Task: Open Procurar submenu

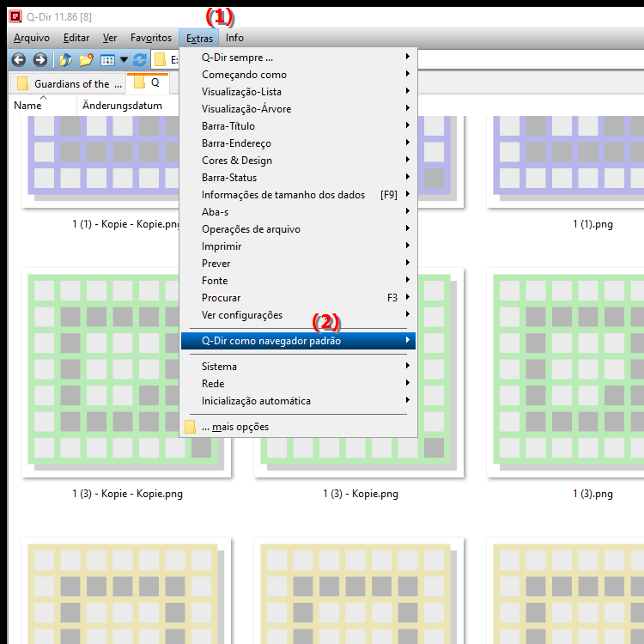Action: point(298,298)
